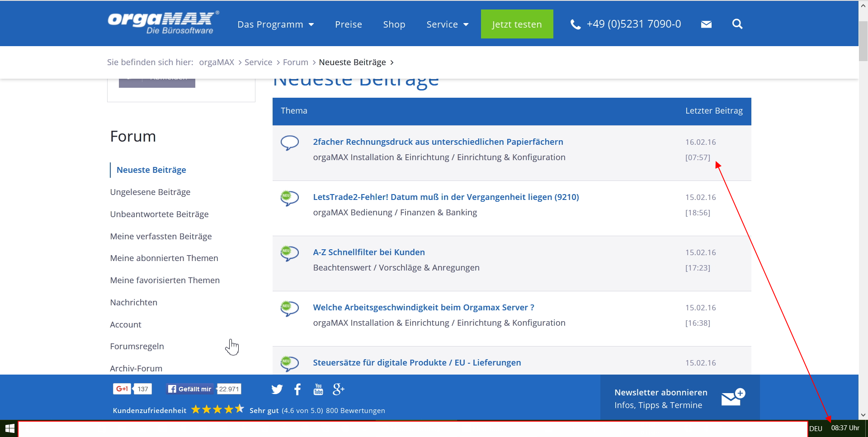Open thread Steuersätze für digitale Produkte

(417, 363)
